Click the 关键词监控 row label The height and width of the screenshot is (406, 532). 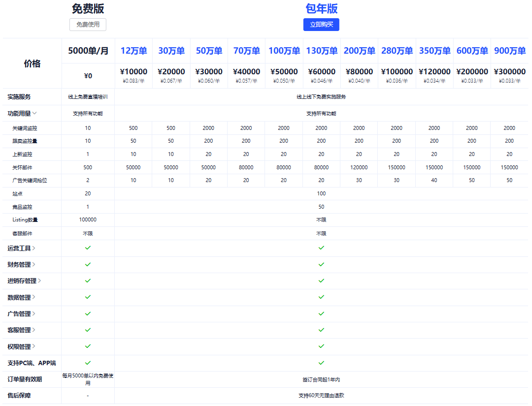(x=25, y=128)
